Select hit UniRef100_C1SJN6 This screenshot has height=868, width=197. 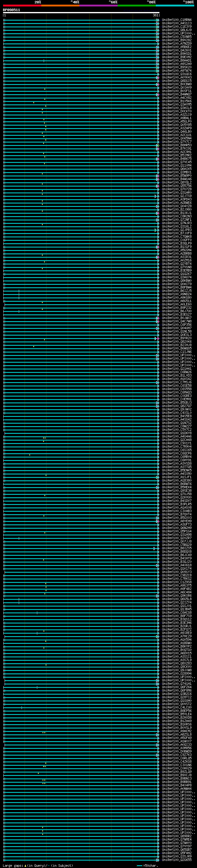coord(176,352)
